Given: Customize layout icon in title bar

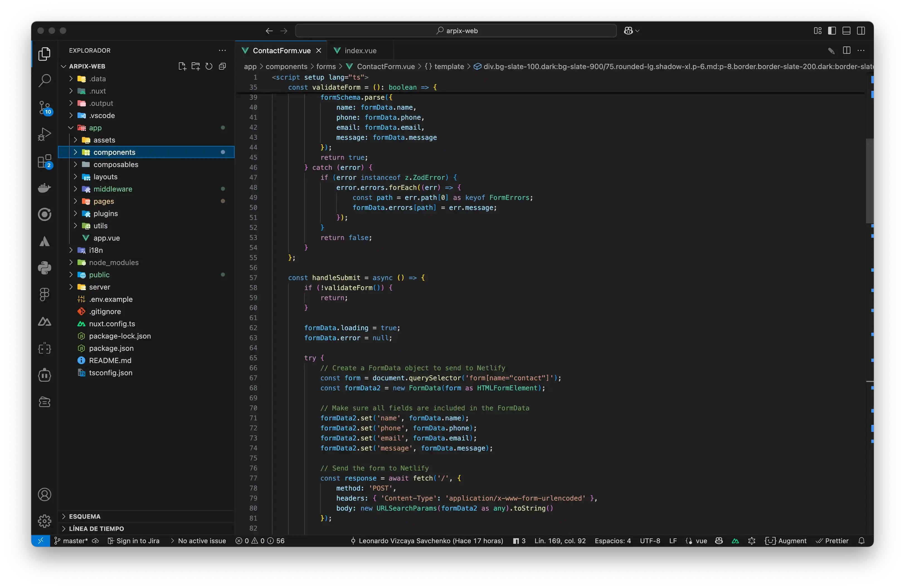Looking at the screenshot, I should point(818,31).
